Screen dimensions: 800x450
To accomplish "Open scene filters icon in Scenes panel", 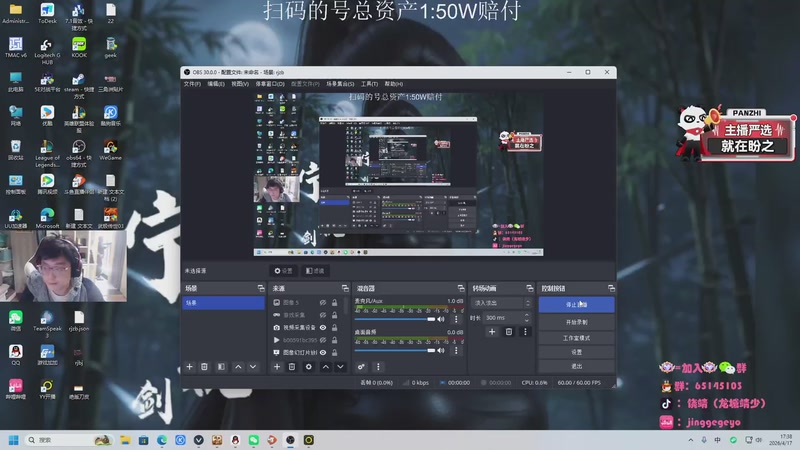I will tap(221, 367).
